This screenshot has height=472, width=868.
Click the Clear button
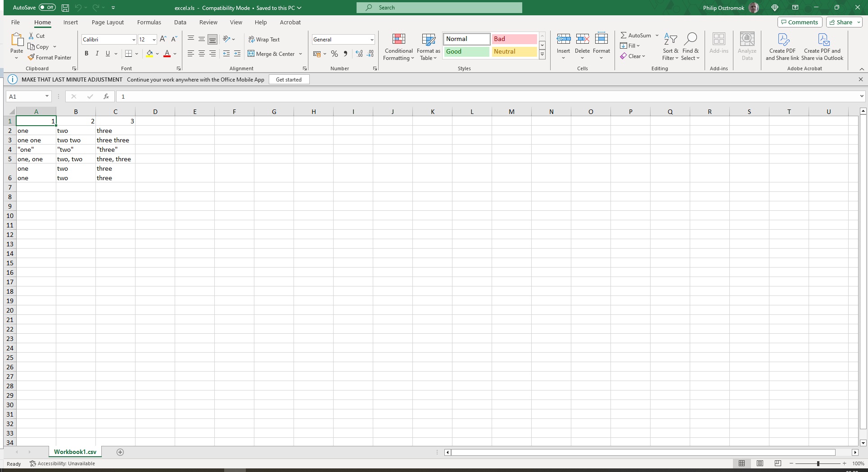(x=633, y=56)
